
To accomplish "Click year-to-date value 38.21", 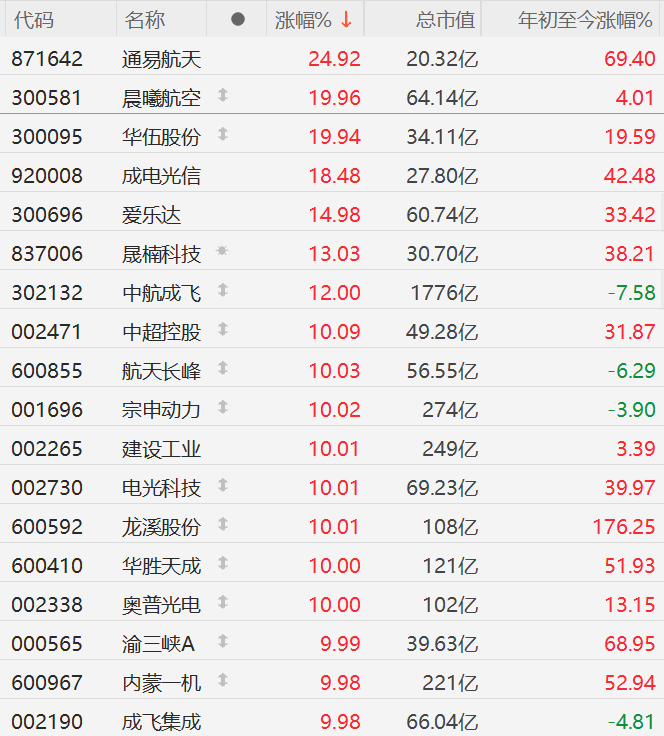I will coord(629,254).
